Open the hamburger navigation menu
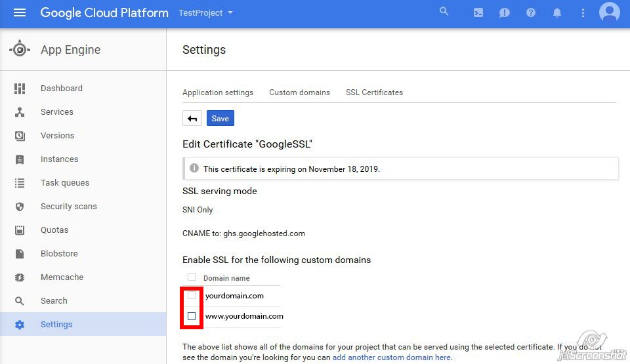 (x=20, y=12)
